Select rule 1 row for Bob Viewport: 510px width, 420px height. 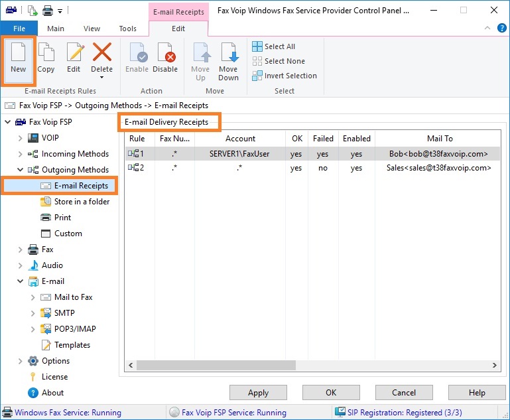[312, 154]
